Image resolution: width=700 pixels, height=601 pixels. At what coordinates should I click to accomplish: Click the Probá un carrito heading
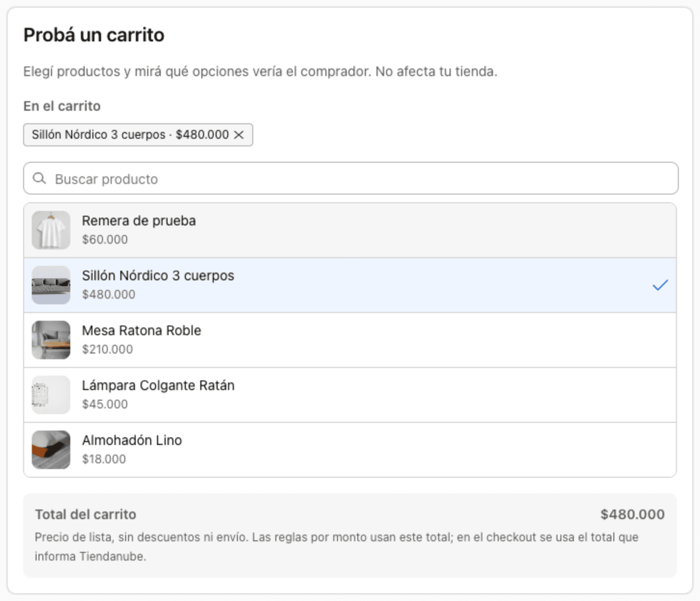(x=94, y=35)
